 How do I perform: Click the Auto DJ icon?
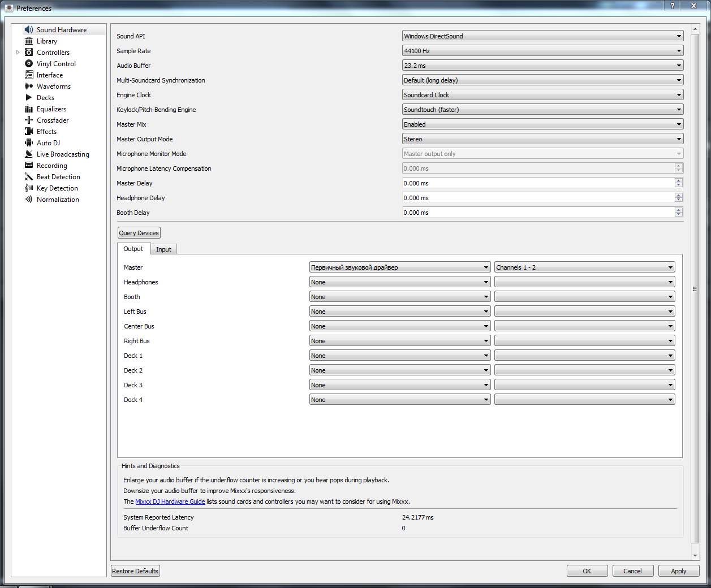pos(29,143)
